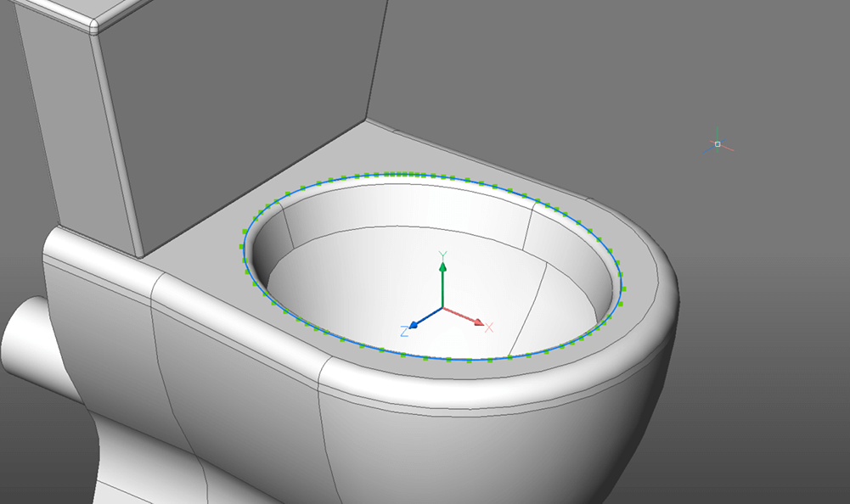This screenshot has width=850, height=504.
Task: Click the center of the transform gizmo
Action: pos(442,310)
